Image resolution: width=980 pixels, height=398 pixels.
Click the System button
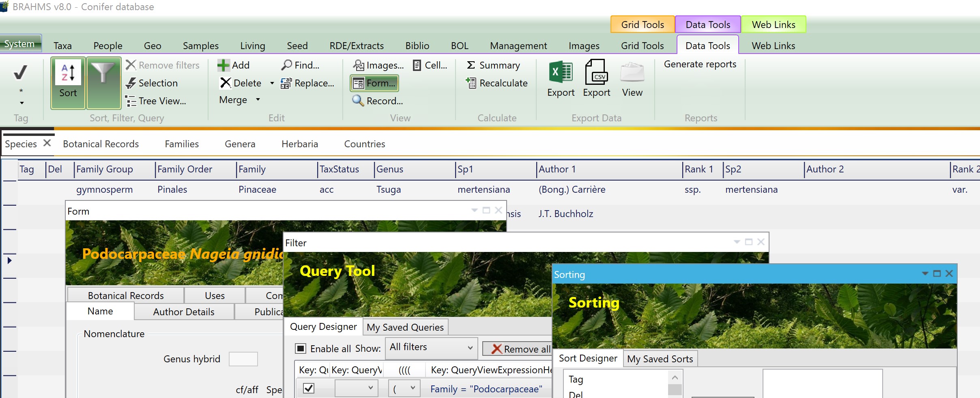point(20,43)
